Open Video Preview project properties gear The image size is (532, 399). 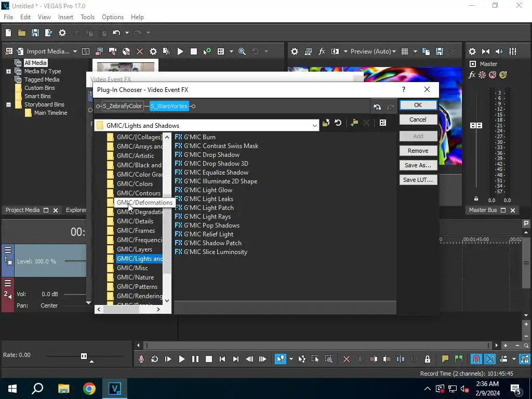pyautogui.click(x=295, y=51)
